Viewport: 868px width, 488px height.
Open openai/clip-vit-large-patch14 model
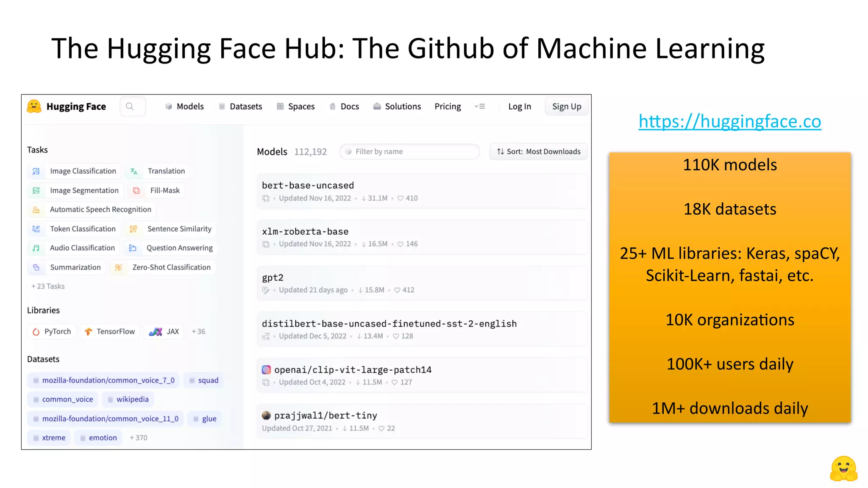coord(422,375)
